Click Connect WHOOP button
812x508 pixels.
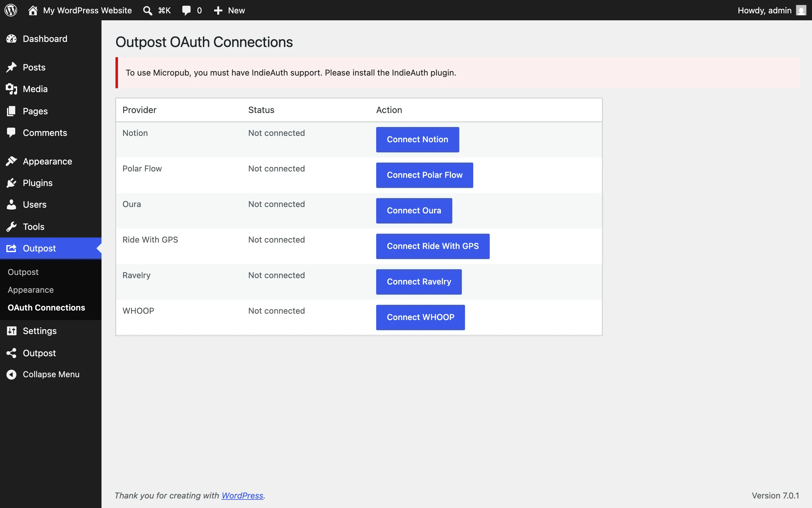420,317
